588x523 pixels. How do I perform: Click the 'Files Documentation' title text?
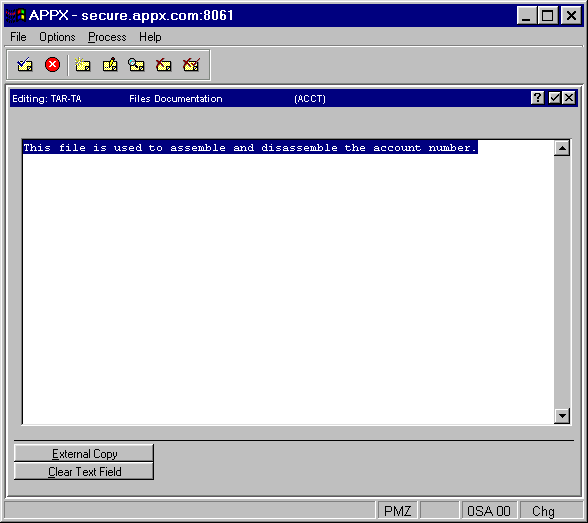coord(176,99)
